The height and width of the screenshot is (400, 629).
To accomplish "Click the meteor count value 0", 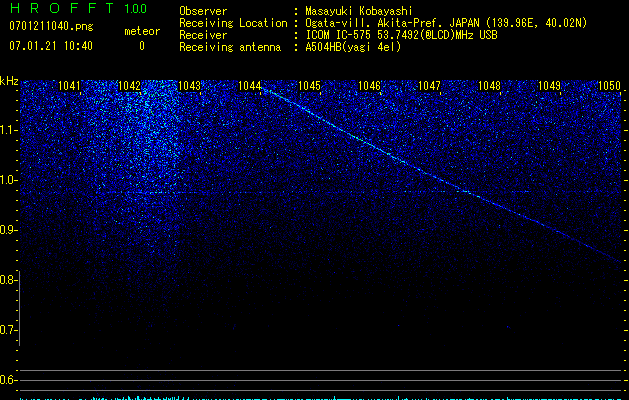I will click(x=142, y=46).
